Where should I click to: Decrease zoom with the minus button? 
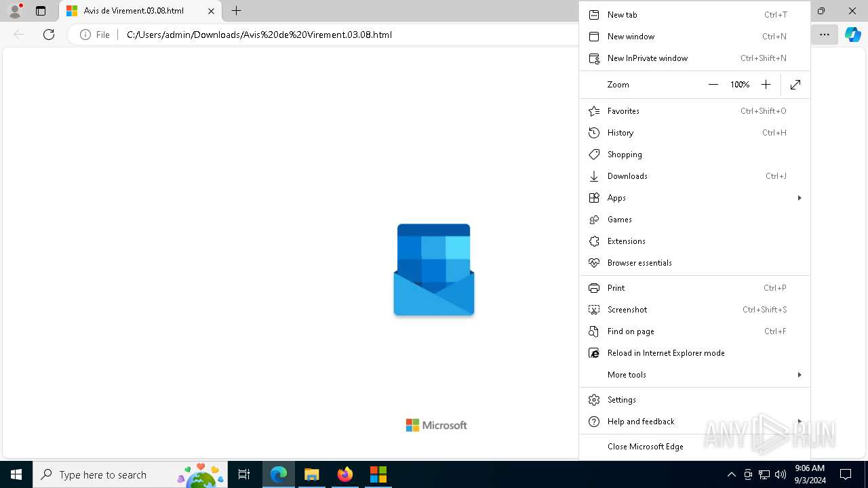pos(713,85)
